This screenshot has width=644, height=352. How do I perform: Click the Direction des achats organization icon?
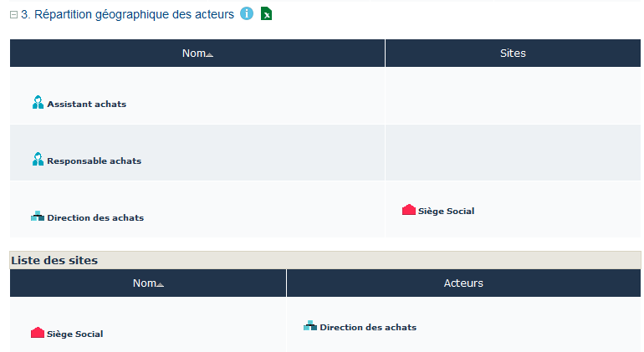click(x=38, y=217)
